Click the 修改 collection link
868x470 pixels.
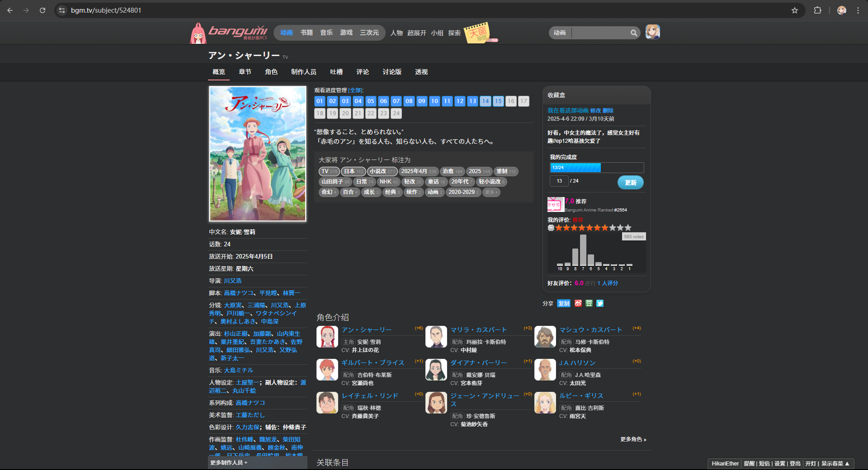595,110
